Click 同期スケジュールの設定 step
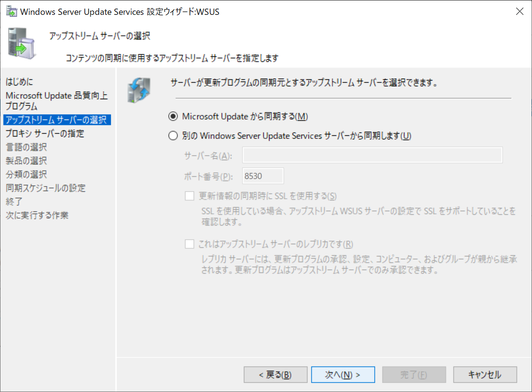This screenshot has height=392, width=532. click(x=45, y=188)
